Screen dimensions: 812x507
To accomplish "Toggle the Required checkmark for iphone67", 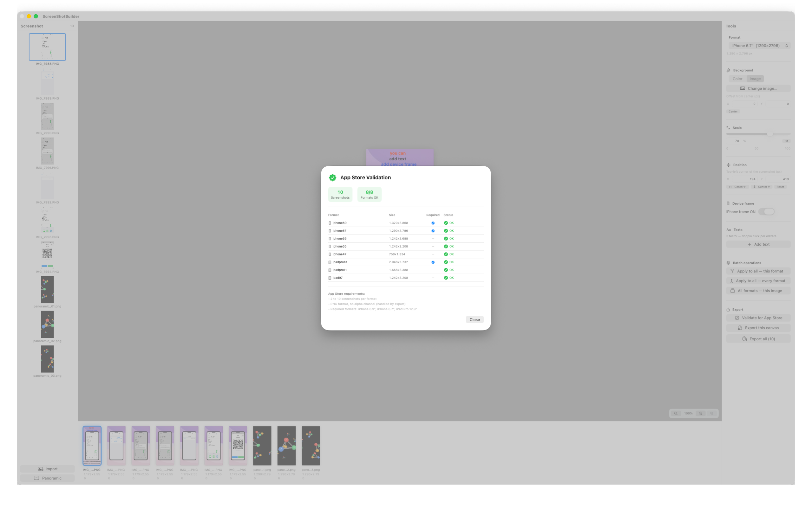I will (433, 231).
